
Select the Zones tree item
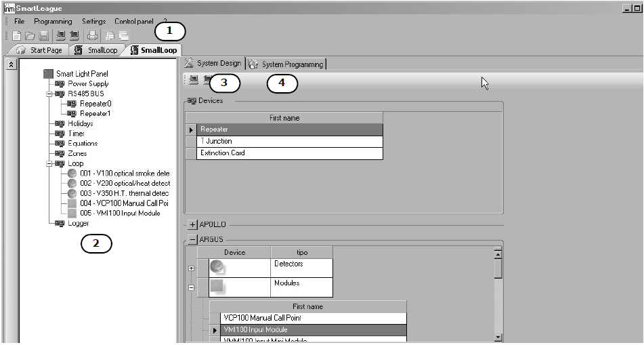(77, 153)
